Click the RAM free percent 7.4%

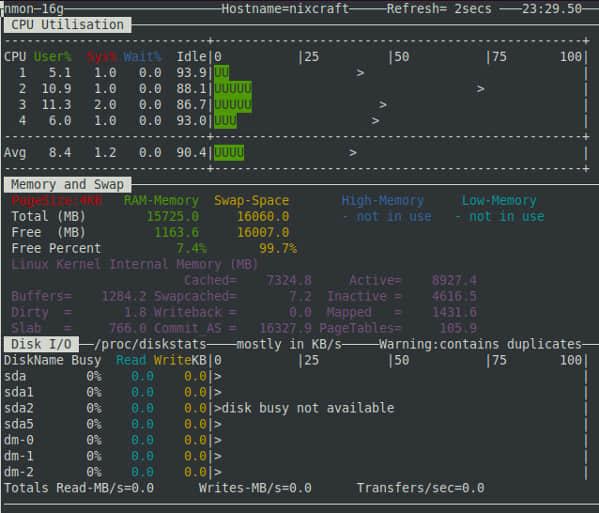191,249
